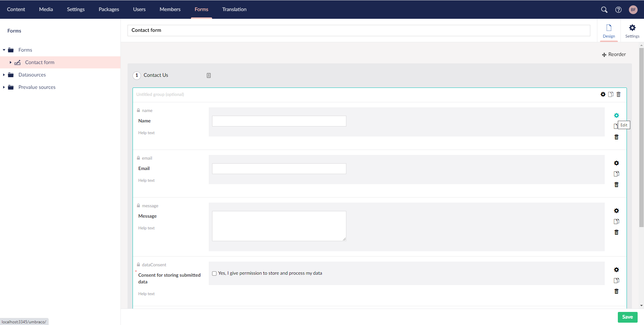Check the data consent permission checkbox
Screen dimensions: 644x325
214,273
